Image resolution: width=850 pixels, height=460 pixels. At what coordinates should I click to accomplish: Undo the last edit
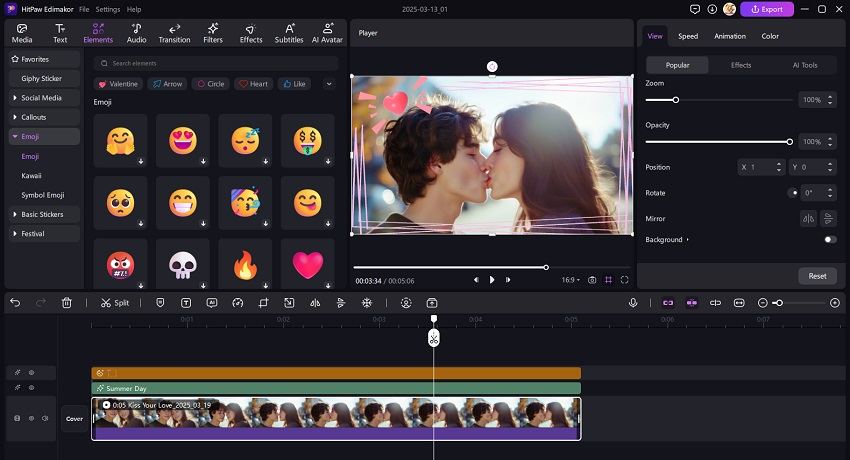(14, 302)
